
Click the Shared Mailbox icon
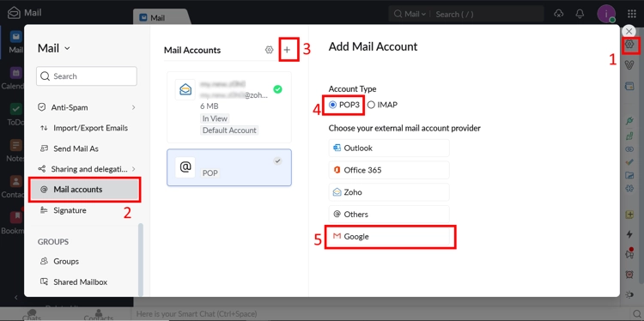[x=44, y=282]
